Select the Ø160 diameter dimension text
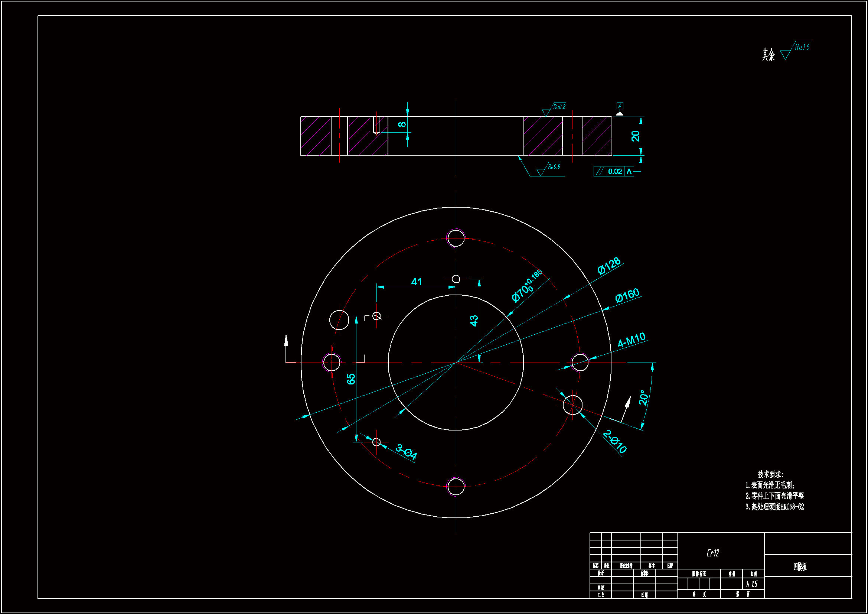This screenshot has height=614, width=868. point(627,295)
